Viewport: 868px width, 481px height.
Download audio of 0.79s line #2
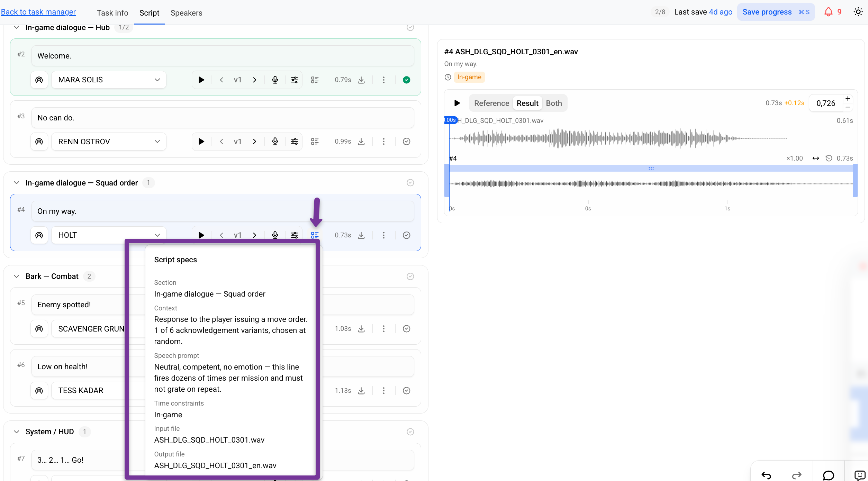[x=361, y=80]
